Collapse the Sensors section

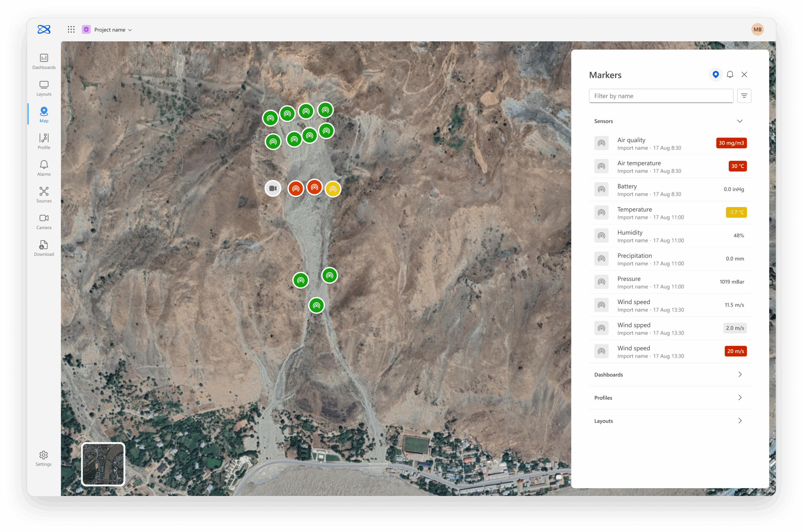coord(740,121)
